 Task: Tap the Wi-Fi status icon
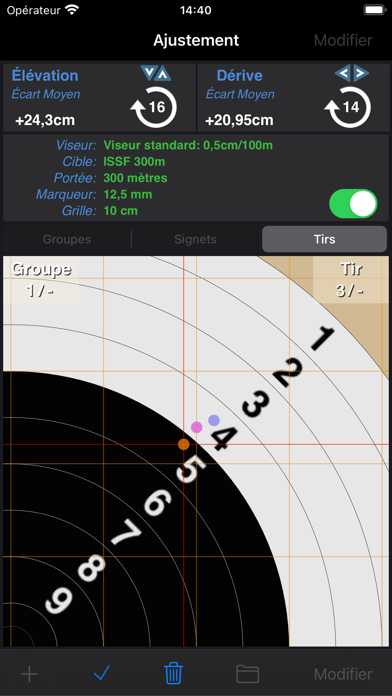[x=71, y=10]
